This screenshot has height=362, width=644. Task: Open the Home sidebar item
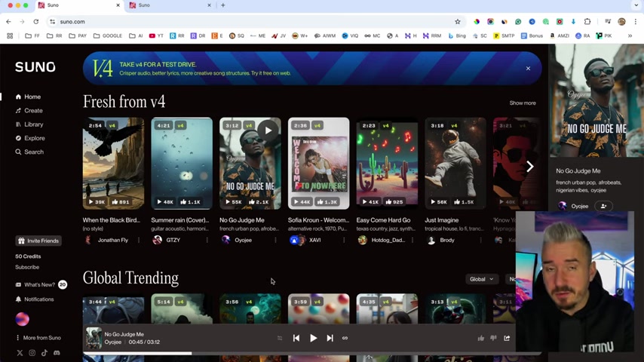(28, 97)
